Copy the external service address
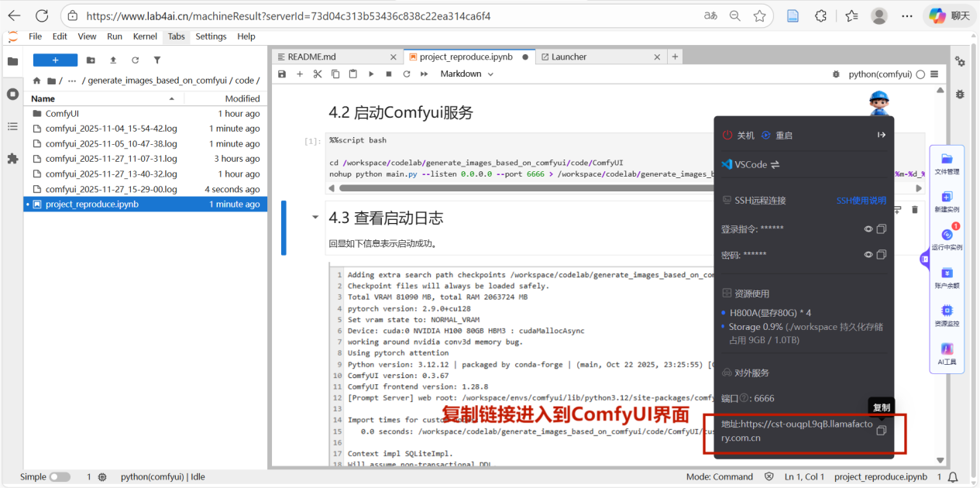Screen dimensions: 980x488 point(882,431)
